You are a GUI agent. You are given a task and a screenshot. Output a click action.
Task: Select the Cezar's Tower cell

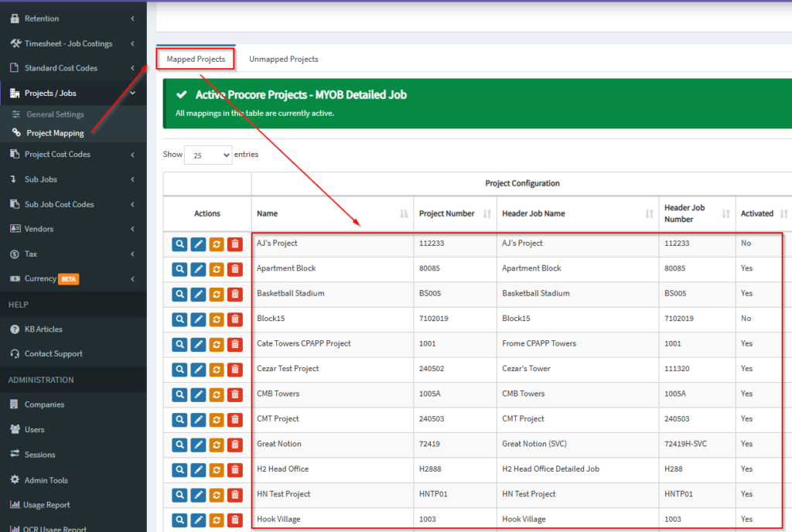577,370
